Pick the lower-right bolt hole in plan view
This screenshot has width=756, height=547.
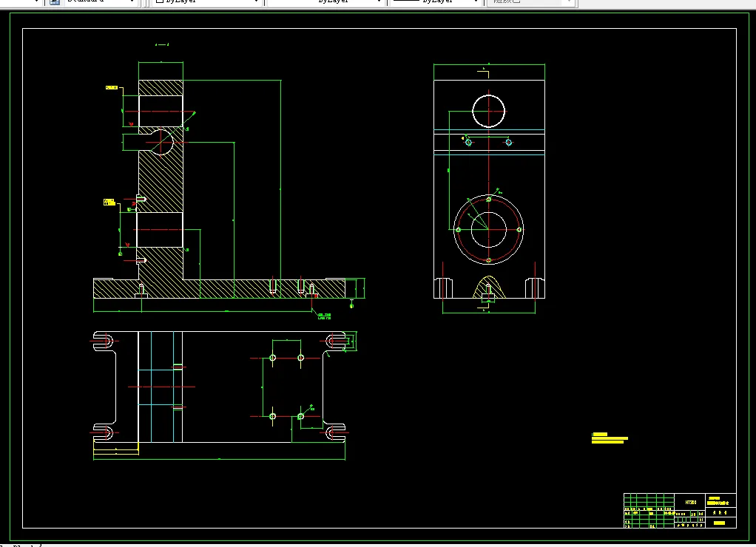pyautogui.click(x=300, y=416)
